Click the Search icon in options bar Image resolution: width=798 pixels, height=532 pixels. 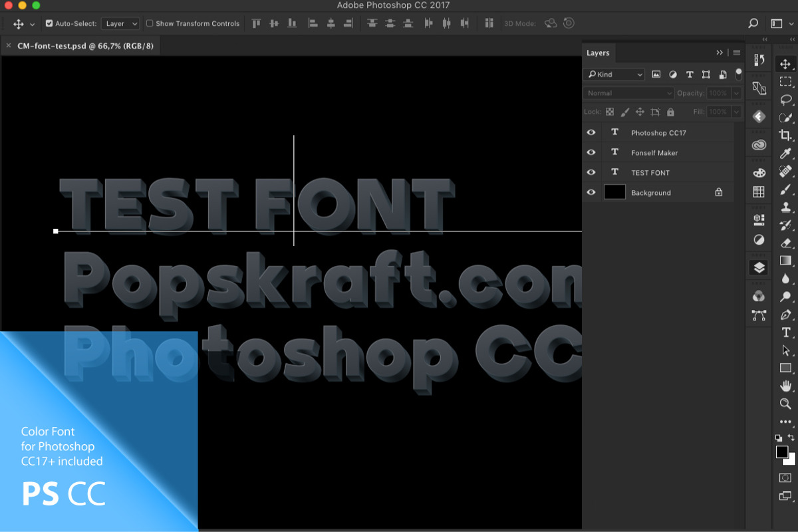pos(753,23)
